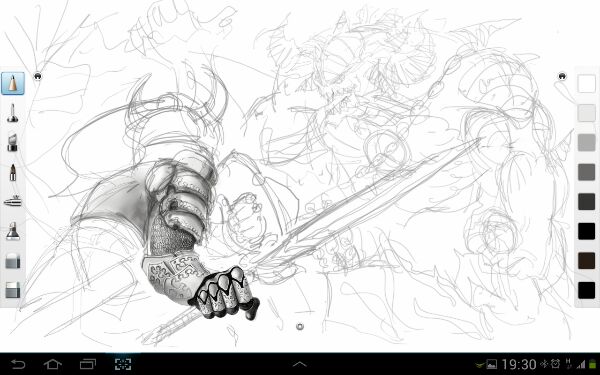Choose the chisel-tip Marker tool
The image size is (600, 375).
pos(13,142)
